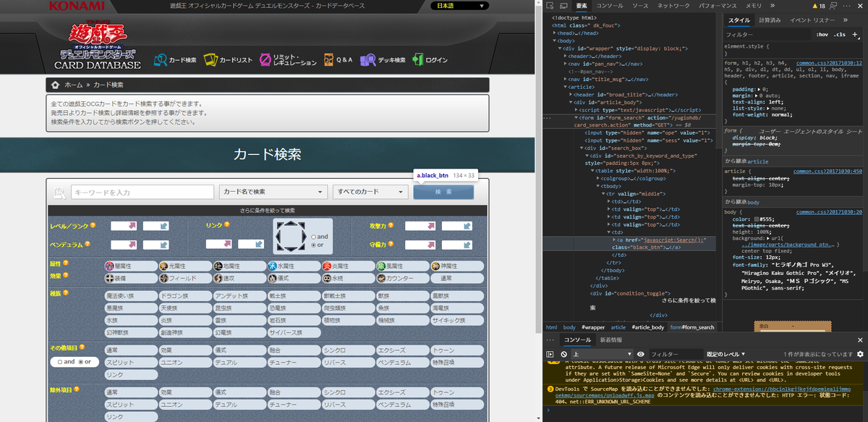868x422 pixels.
Task: Select 'and' radio under その他項目
Action: (60, 361)
